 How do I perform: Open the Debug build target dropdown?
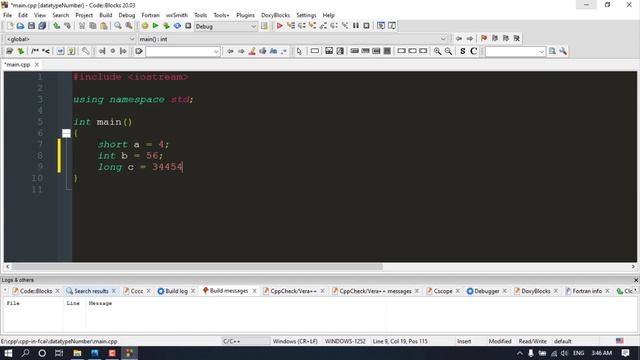[x=226, y=26]
